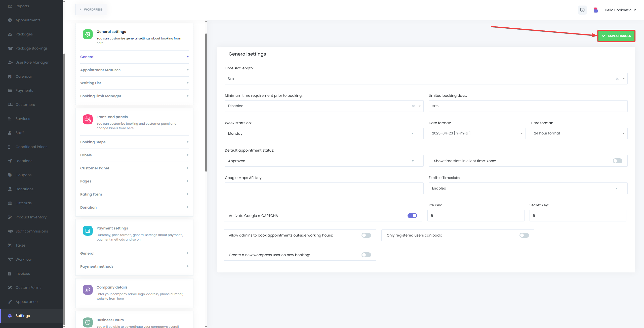The width and height of the screenshot is (644, 328).
Task: Click the General settings gear icon
Action: point(88,34)
